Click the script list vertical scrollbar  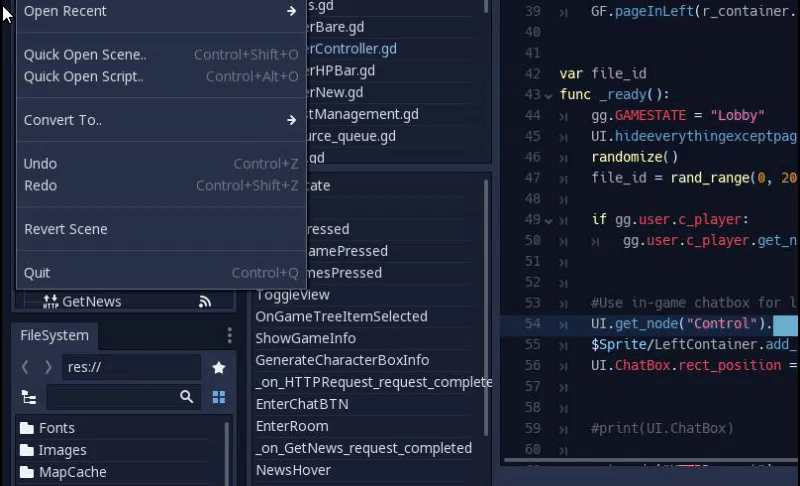[486, 6]
